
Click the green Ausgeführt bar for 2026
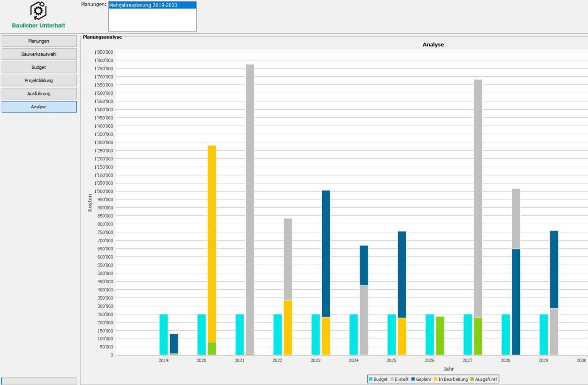pos(440,336)
